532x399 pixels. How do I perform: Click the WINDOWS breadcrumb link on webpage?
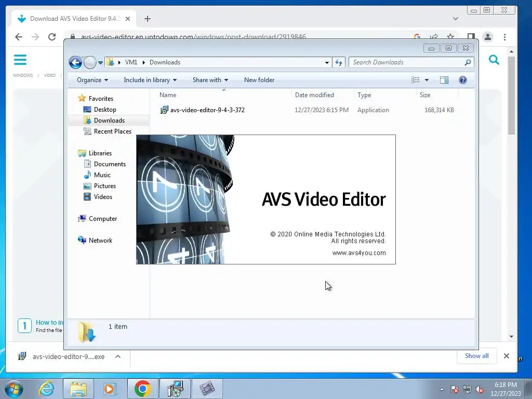pos(23,75)
